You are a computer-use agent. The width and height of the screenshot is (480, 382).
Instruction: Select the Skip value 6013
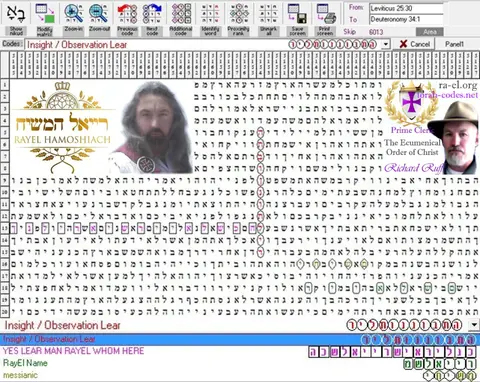376,32
